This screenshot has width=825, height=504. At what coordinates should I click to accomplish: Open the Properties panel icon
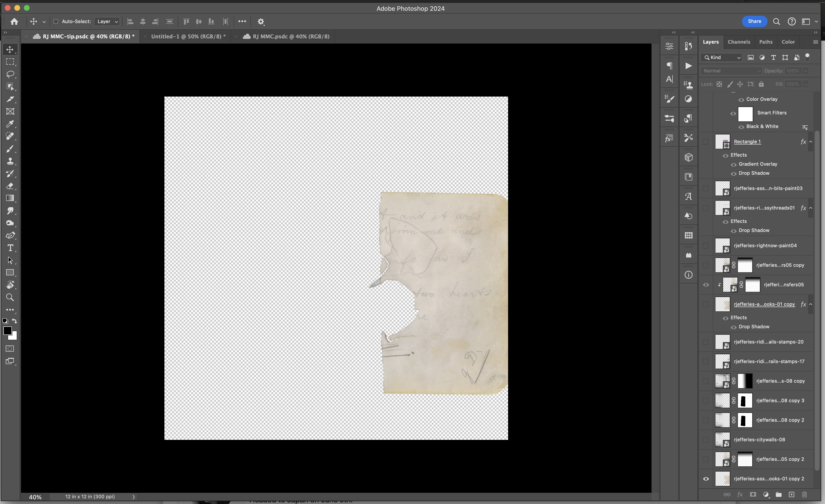coord(669,46)
